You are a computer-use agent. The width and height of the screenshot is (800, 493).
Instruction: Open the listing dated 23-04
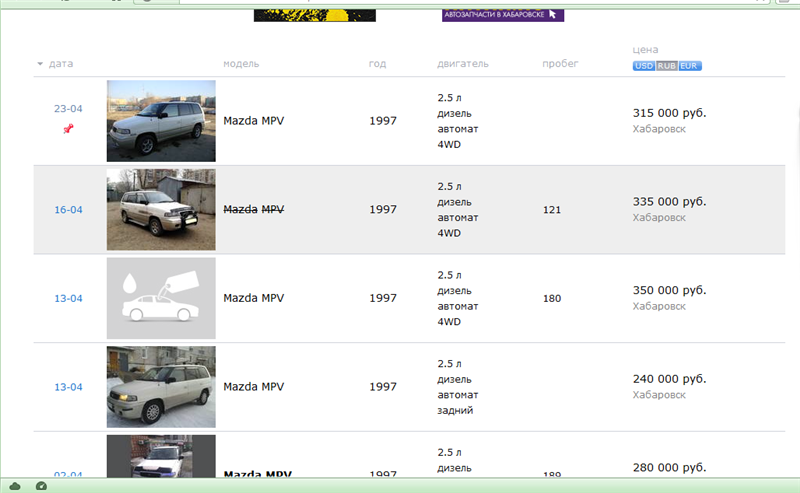pos(68,109)
